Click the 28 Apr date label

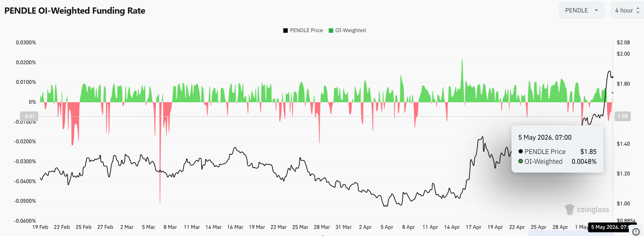[x=560, y=227]
